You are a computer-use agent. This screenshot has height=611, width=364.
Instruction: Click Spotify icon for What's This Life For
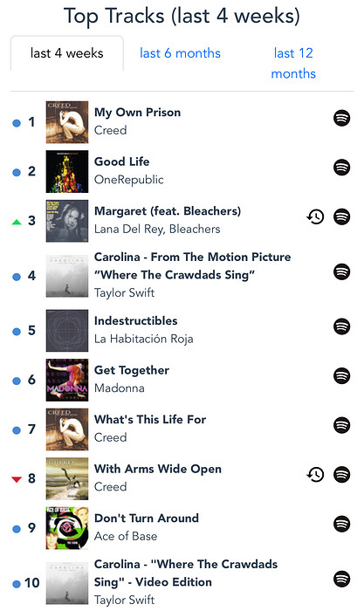(x=341, y=425)
